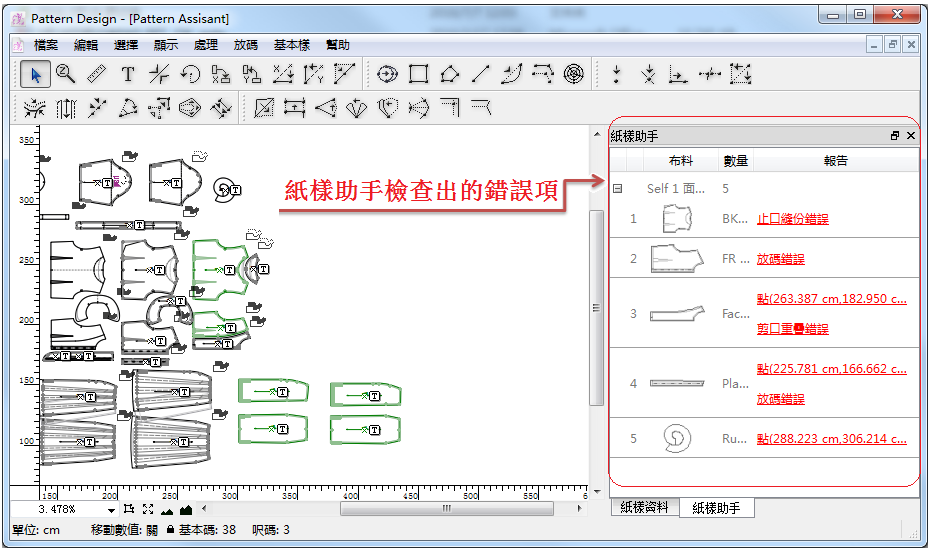Viewport: 930px width, 552px height.
Task: Pick the ruler measure tool
Action: point(96,74)
